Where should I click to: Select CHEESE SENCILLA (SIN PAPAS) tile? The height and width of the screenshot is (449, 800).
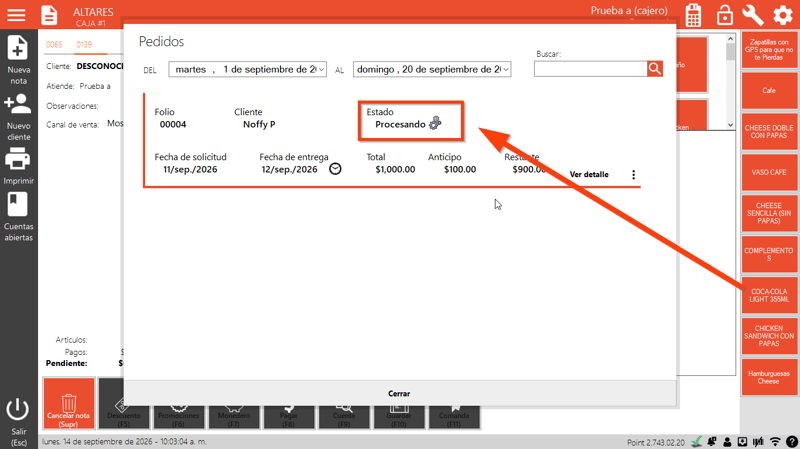point(769,213)
